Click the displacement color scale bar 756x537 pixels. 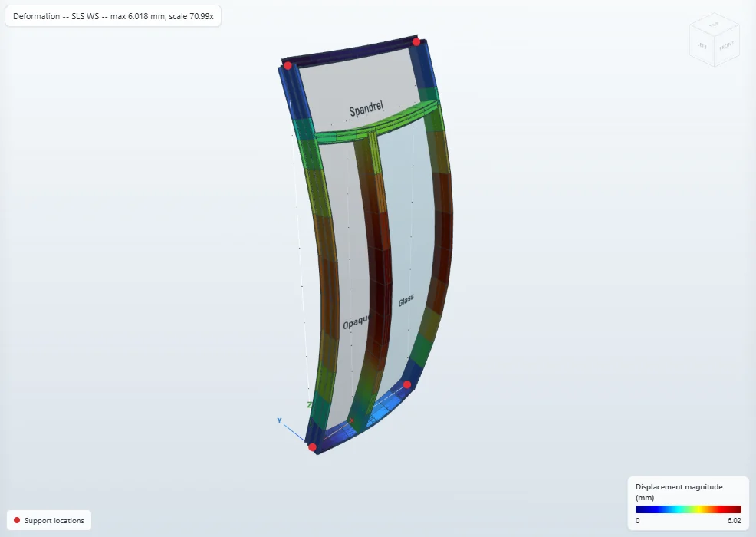coord(688,509)
